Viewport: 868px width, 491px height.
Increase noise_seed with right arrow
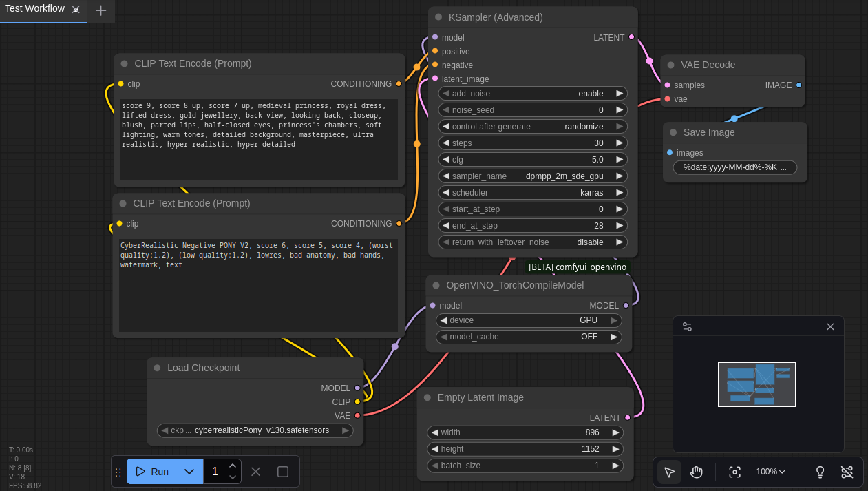[x=620, y=109]
